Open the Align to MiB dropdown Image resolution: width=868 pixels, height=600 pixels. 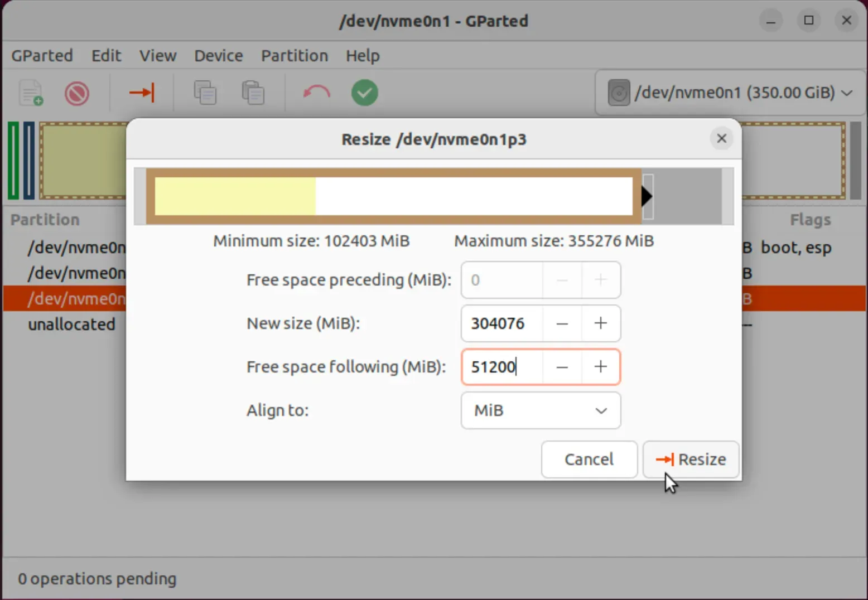(541, 410)
